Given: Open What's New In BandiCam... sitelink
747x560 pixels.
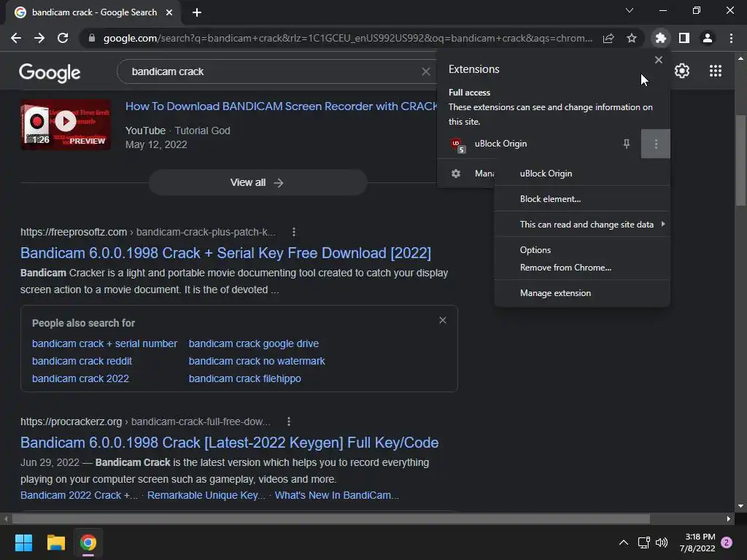Looking at the screenshot, I should (337, 495).
